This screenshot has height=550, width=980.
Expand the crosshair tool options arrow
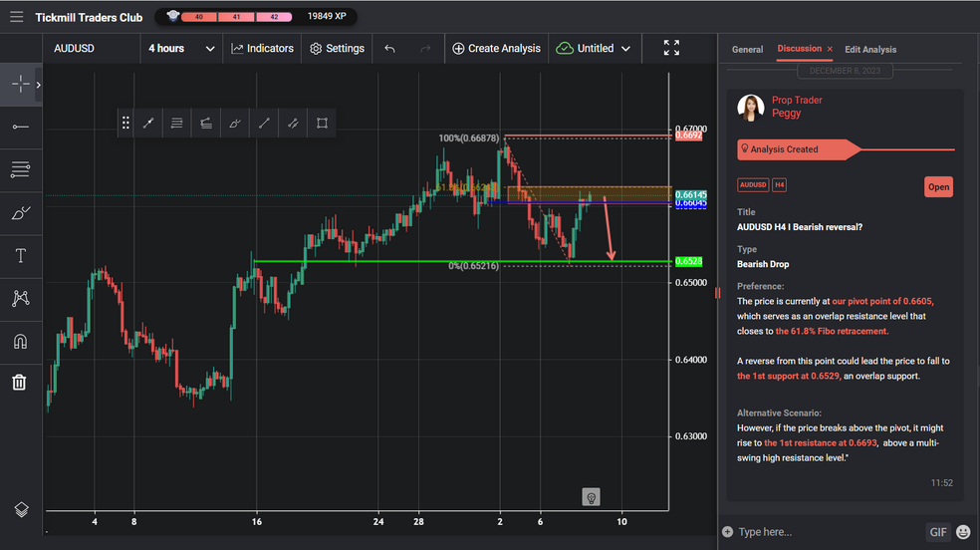pyautogui.click(x=38, y=85)
